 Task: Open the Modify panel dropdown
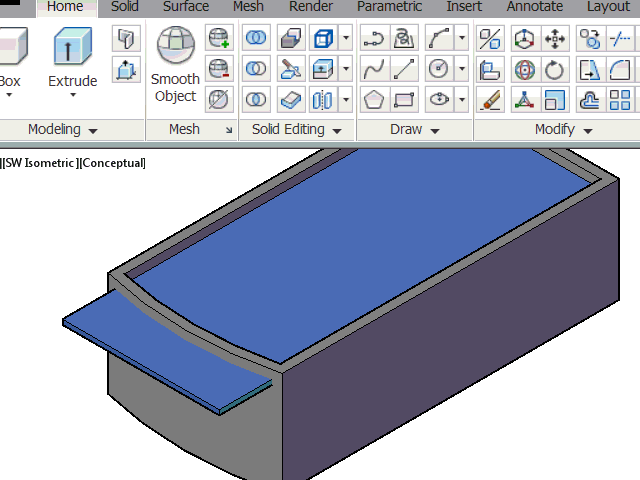[563, 130]
